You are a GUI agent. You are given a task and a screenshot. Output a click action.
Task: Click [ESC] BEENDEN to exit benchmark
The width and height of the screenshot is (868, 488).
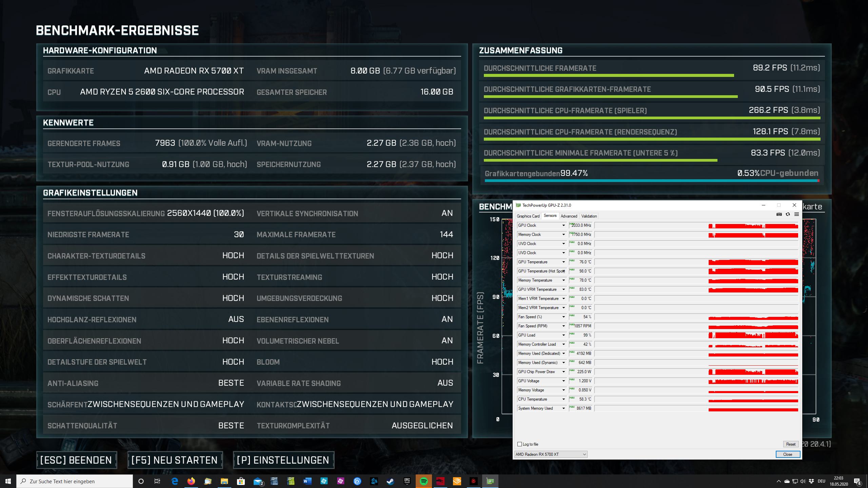coord(77,460)
